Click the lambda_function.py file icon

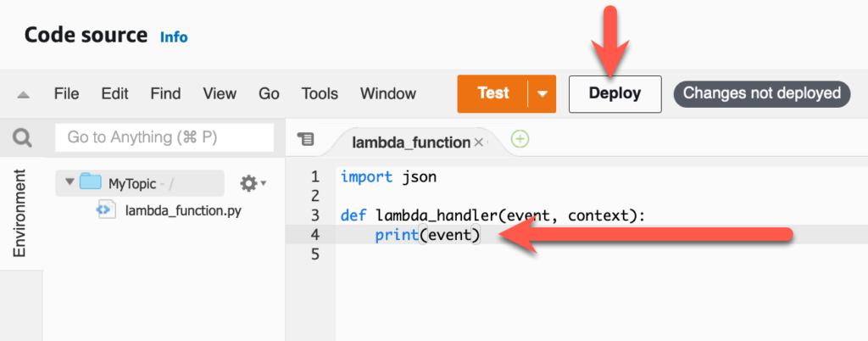[105, 210]
